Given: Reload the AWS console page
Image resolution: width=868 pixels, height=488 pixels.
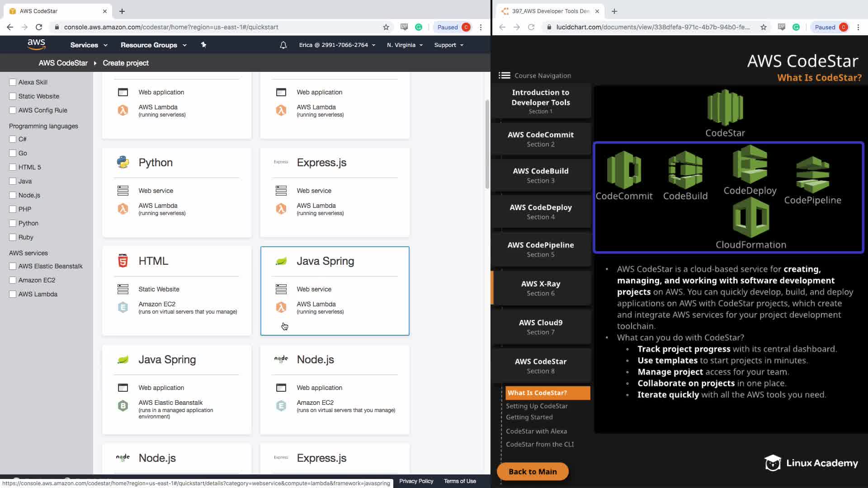Looking at the screenshot, I should (39, 27).
